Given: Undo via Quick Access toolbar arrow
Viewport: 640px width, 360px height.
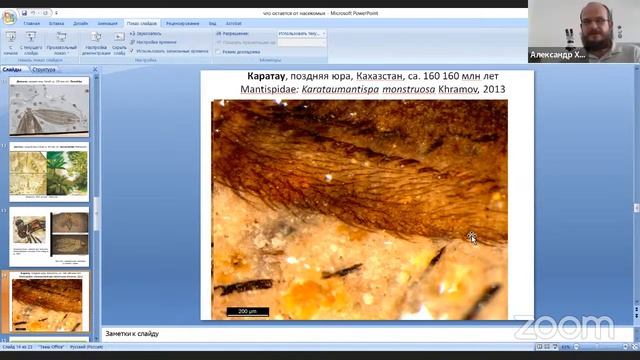Looking at the screenshot, I should click(33, 13).
